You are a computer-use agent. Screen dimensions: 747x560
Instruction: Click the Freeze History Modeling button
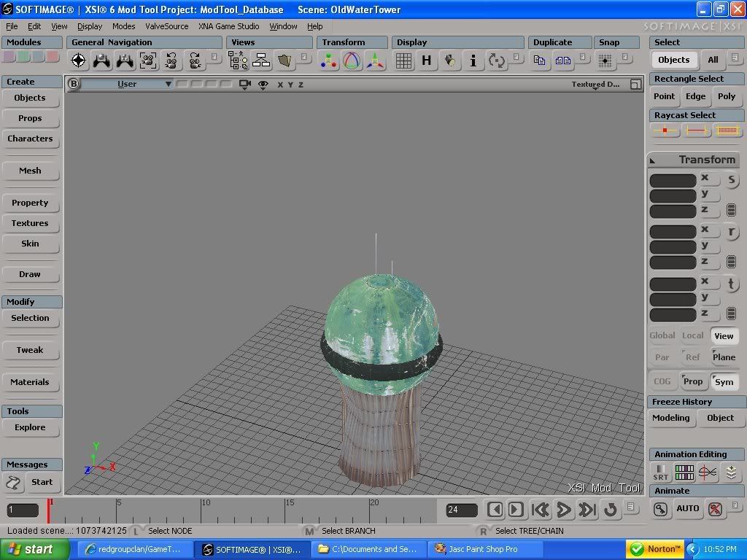(671, 418)
